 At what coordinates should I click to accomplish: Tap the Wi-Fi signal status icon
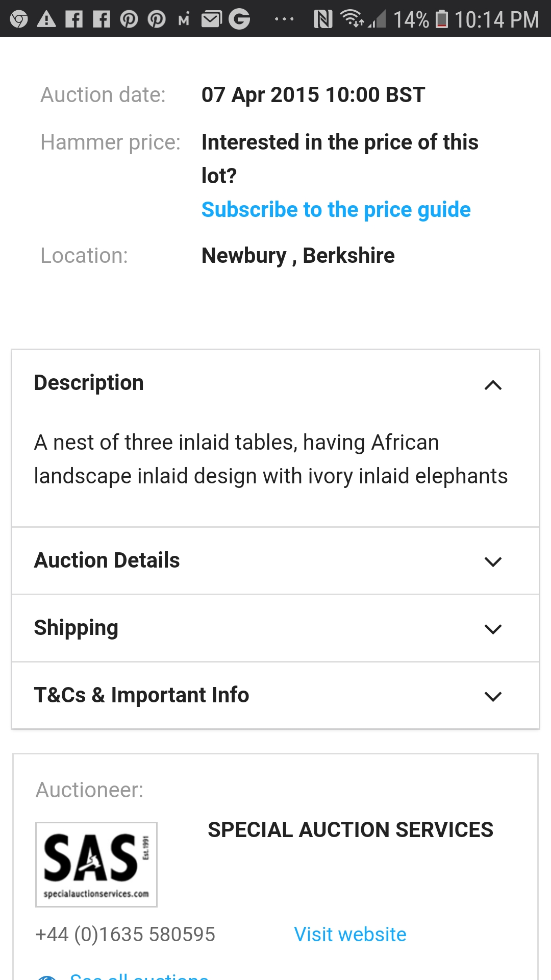click(352, 18)
